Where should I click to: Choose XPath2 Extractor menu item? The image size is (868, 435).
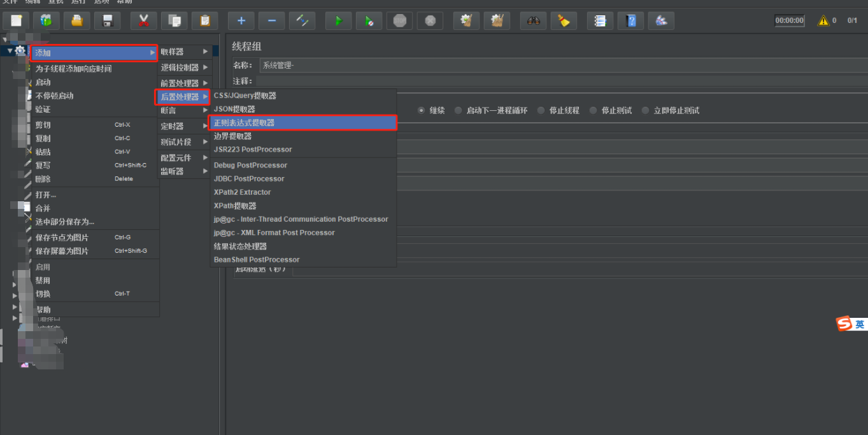click(304, 192)
